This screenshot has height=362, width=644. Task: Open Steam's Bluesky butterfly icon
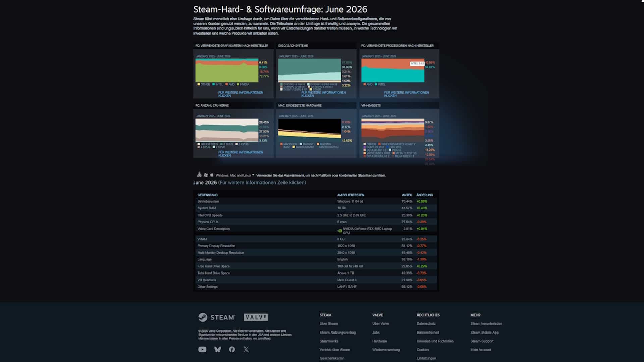[x=218, y=349]
